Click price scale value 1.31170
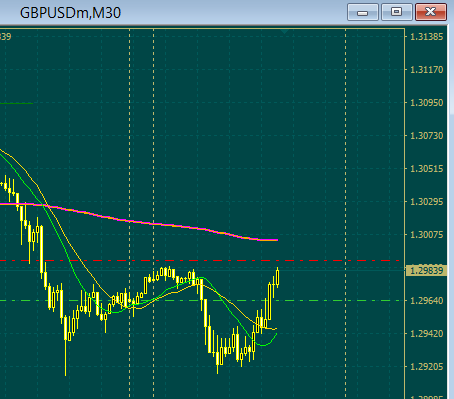454x399 pixels. (x=427, y=70)
